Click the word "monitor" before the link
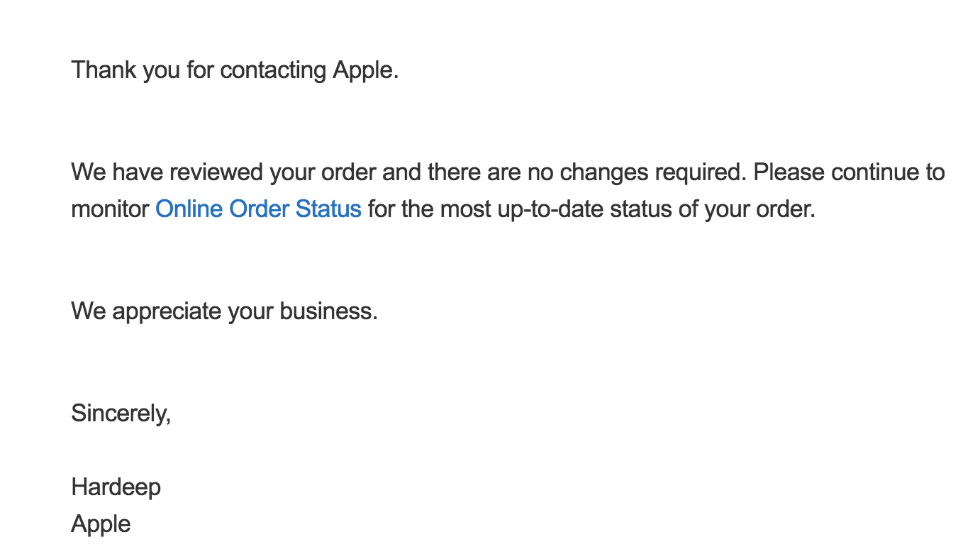 tap(110, 209)
